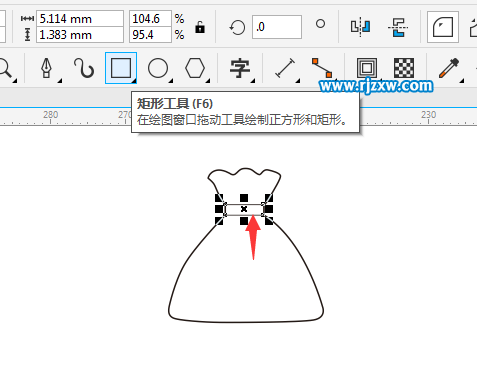Click the right-middle selection handle
This screenshot has height=385, width=477.
(x=269, y=209)
